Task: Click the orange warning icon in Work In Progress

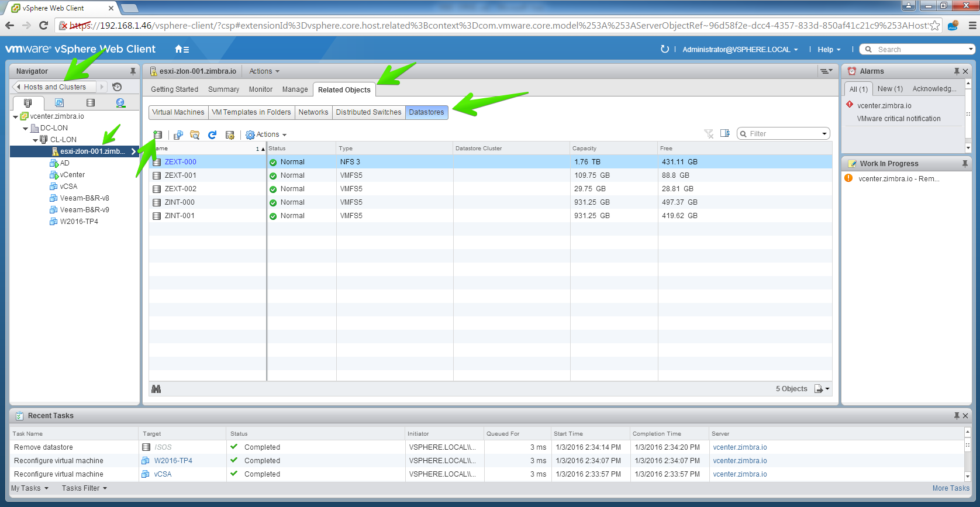Action: point(848,178)
